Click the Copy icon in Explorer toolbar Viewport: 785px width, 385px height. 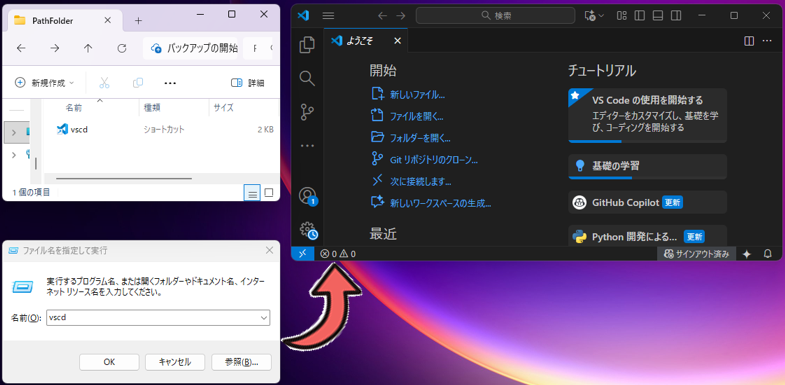coord(138,83)
